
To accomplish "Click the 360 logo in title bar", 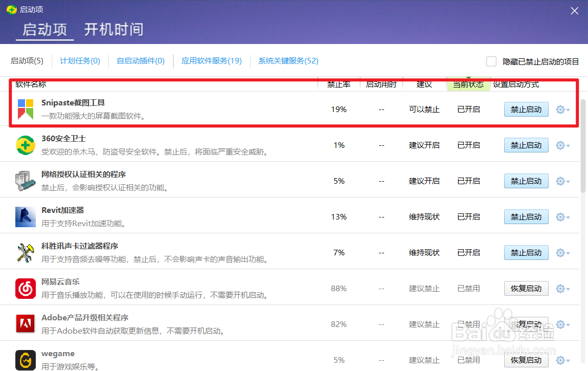I will point(12,9).
